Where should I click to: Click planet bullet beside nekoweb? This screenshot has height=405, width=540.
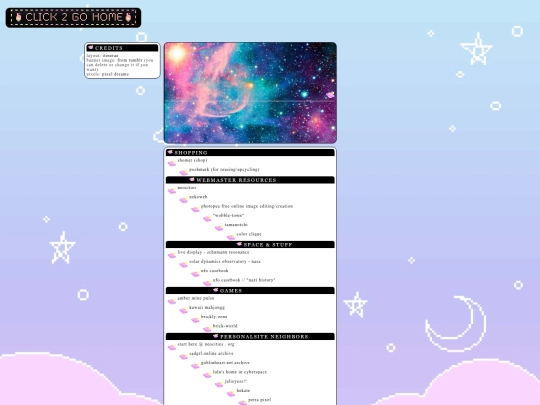[184, 200]
